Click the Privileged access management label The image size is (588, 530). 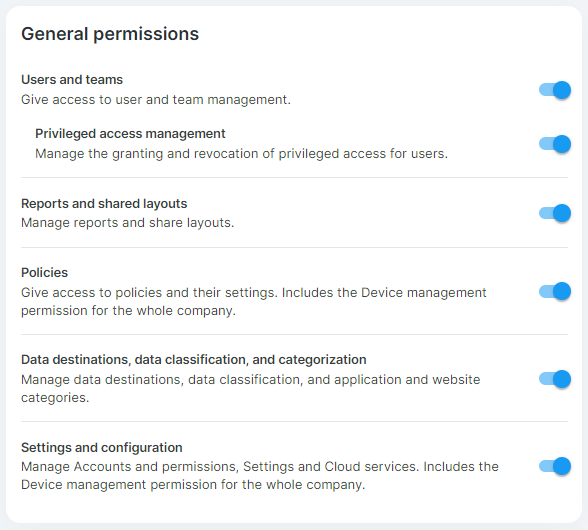[130, 134]
